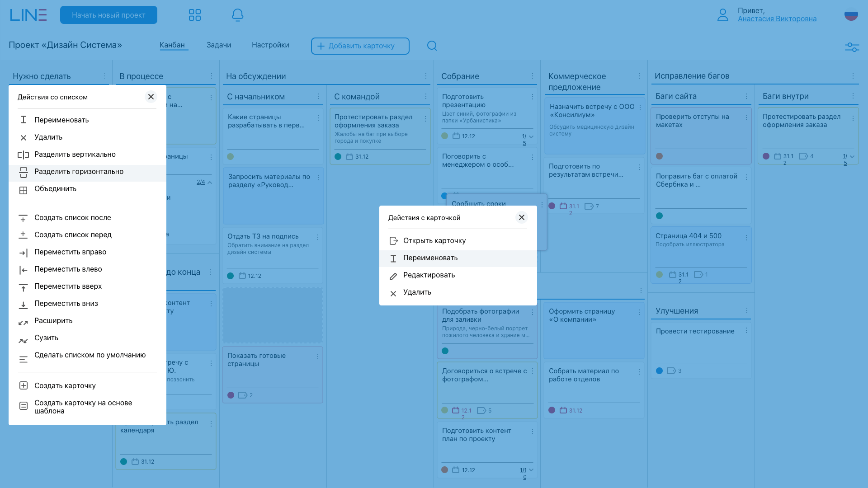The height and width of the screenshot is (488, 868).
Task: Click Начать новый проект button
Action: (108, 15)
